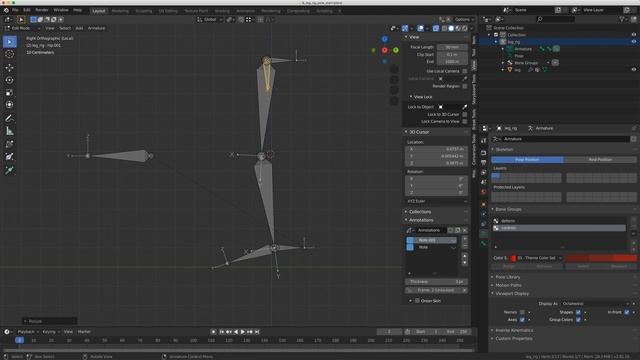
Task: Select the Roll bone tool
Action: click(9, 144)
